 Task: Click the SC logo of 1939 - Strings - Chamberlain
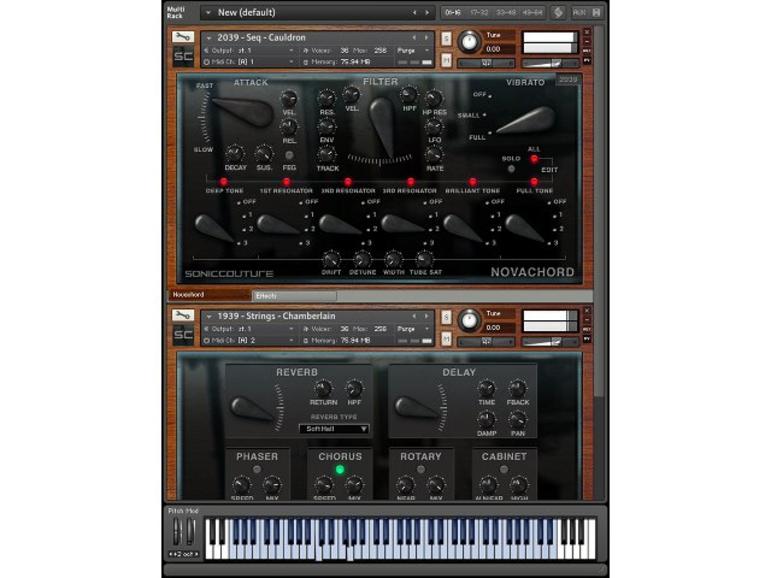pos(183,335)
